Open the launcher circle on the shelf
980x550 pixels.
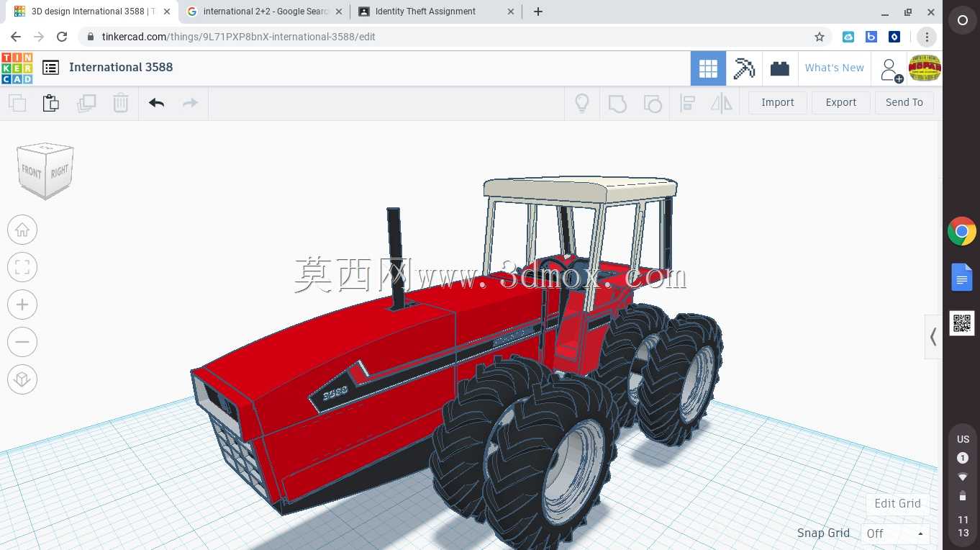[x=962, y=21]
